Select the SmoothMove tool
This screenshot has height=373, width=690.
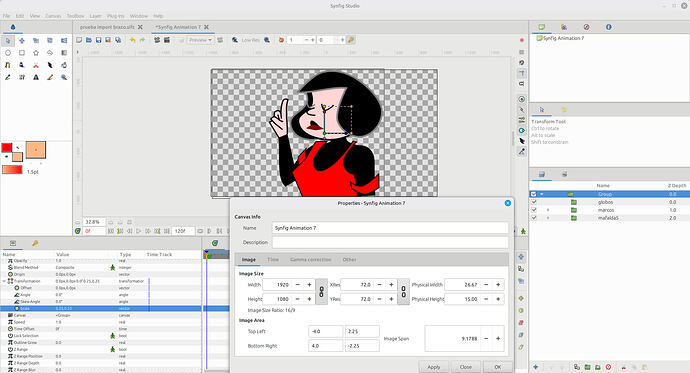coord(22,40)
